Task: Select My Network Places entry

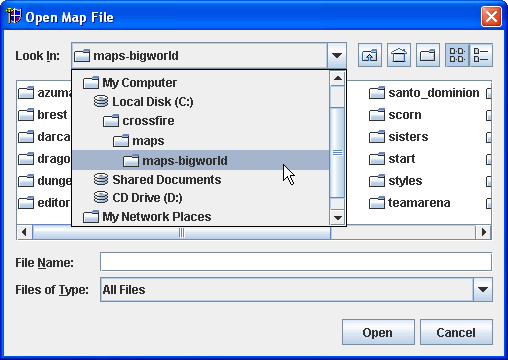Action: tap(200, 216)
